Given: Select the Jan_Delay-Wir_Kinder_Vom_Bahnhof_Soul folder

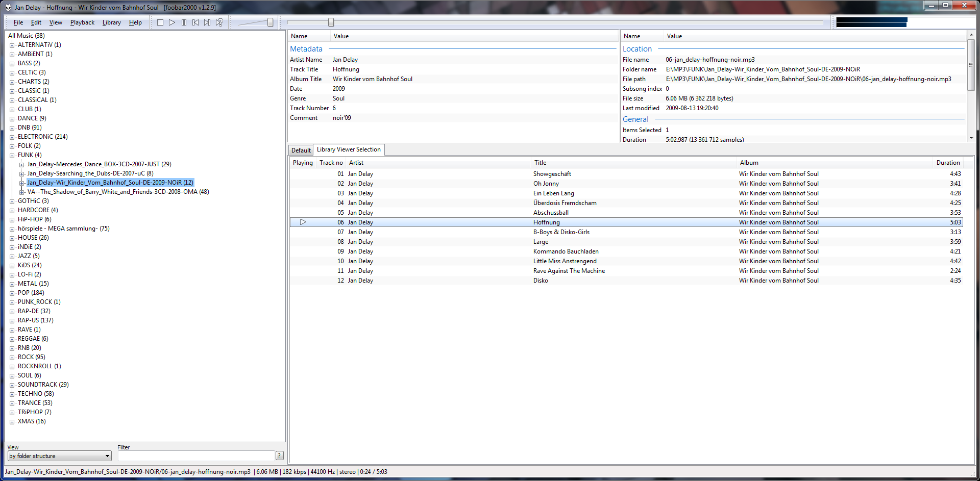Looking at the screenshot, I should point(110,183).
